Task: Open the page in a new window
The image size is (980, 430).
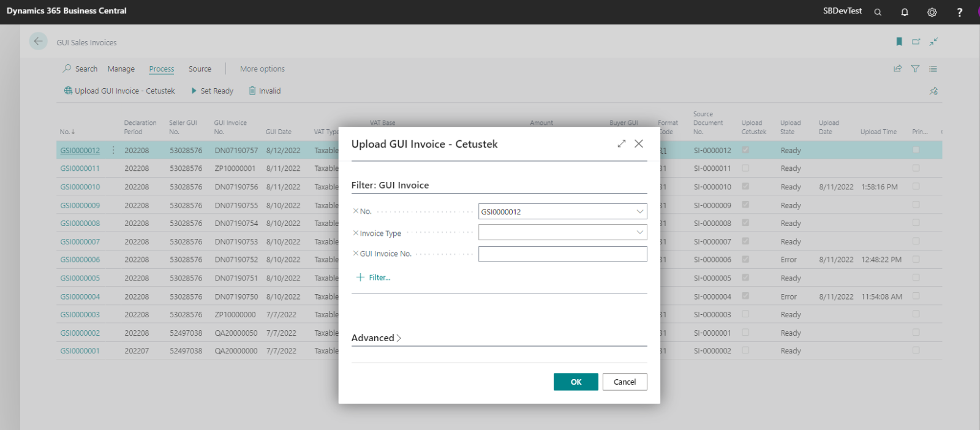Action: [916, 42]
